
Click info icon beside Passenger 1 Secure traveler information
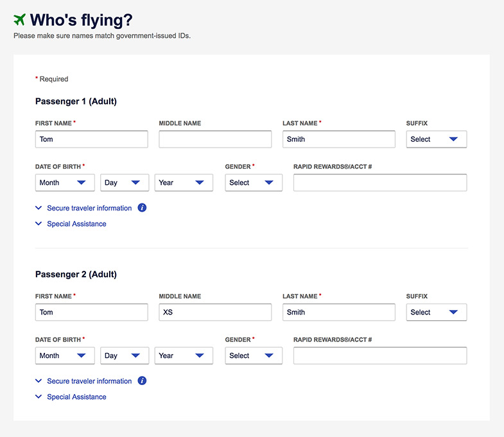pos(143,208)
